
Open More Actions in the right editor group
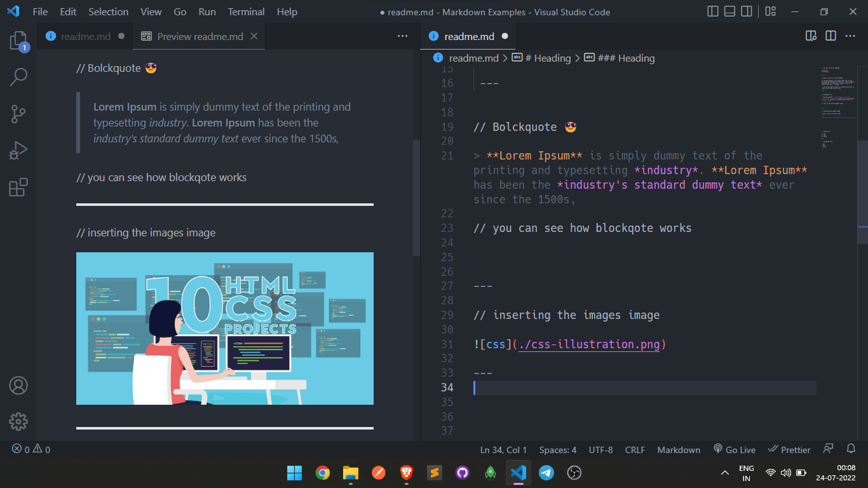point(850,36)
